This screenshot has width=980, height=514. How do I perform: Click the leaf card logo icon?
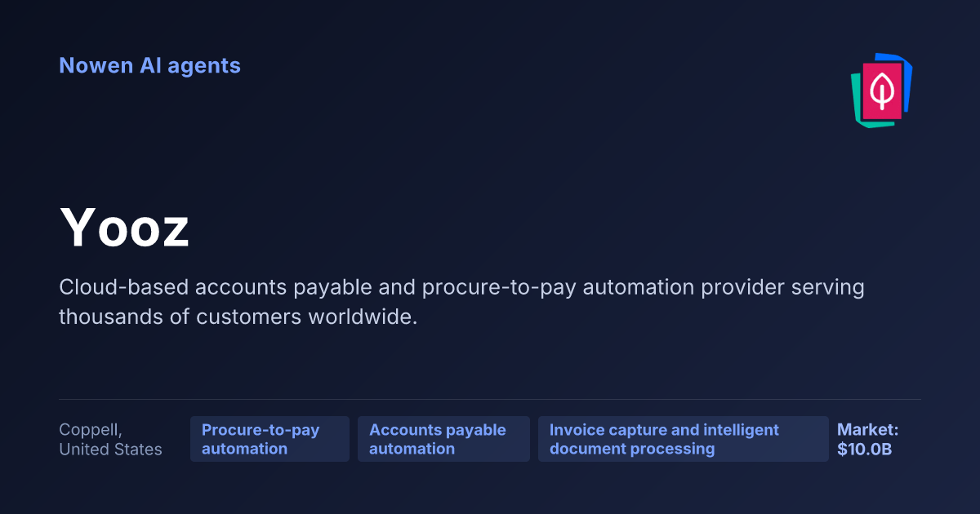point(881,90)
